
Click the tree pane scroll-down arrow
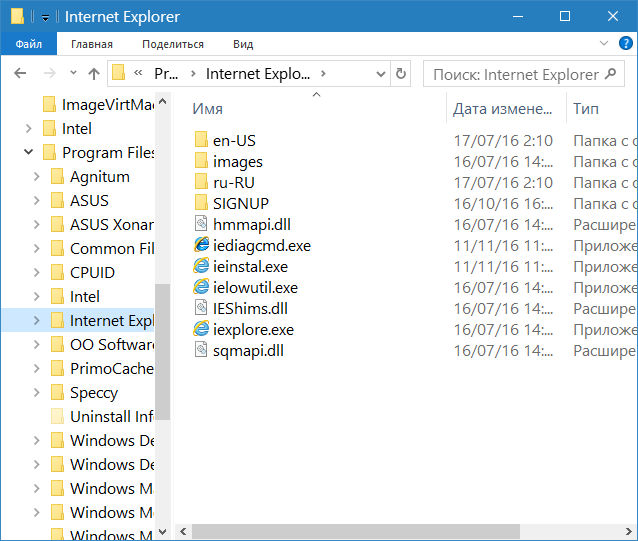coord(162,532)
